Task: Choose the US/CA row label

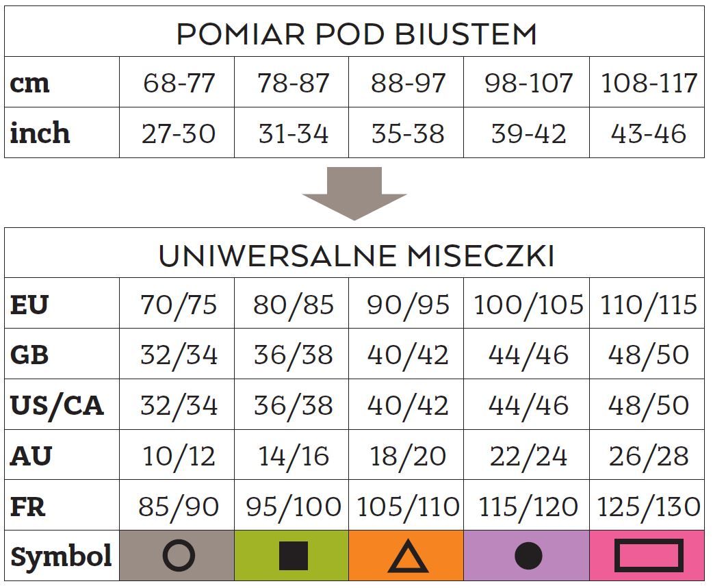Action: [57, 405]
